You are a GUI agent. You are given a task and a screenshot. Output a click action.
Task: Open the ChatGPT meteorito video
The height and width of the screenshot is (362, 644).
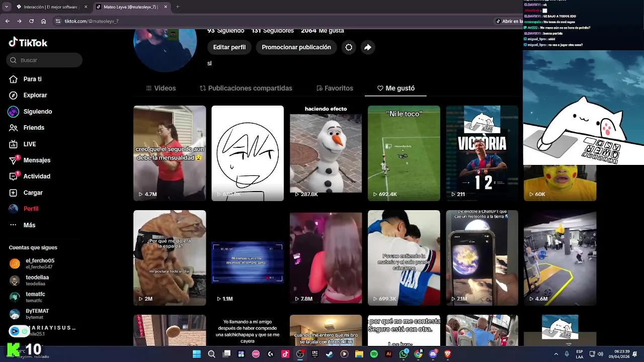tap(482, 258)
